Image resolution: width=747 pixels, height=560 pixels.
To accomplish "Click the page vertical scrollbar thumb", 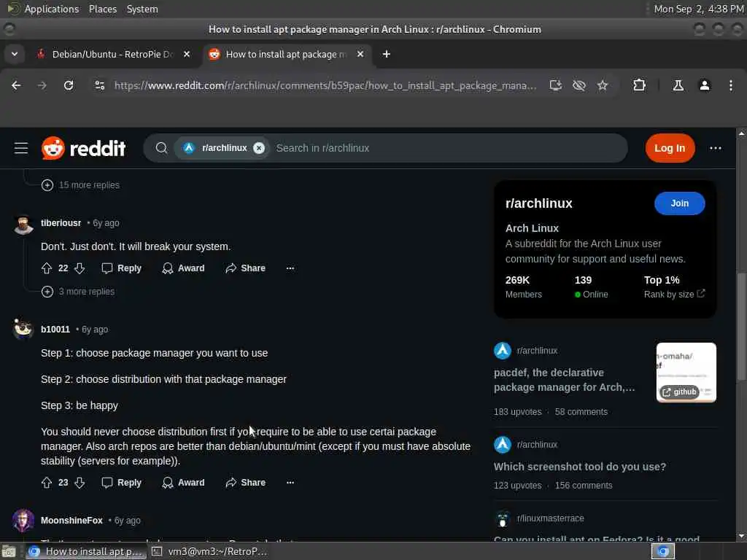I will [741, 327].
